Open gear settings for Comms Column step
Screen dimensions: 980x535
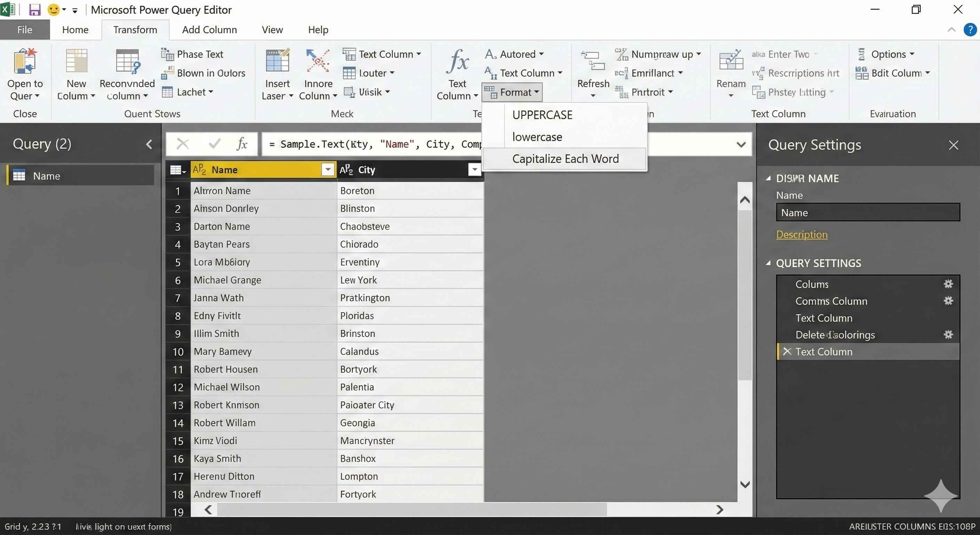click(x=948, y=301)
